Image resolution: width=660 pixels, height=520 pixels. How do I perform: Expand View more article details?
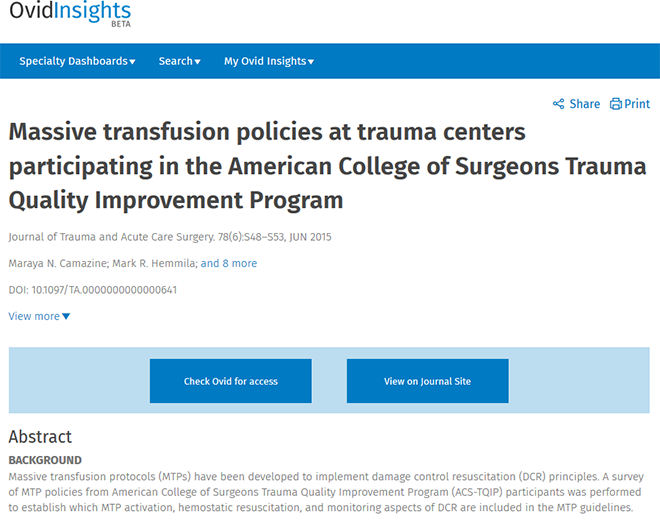(x=39, y=316)
